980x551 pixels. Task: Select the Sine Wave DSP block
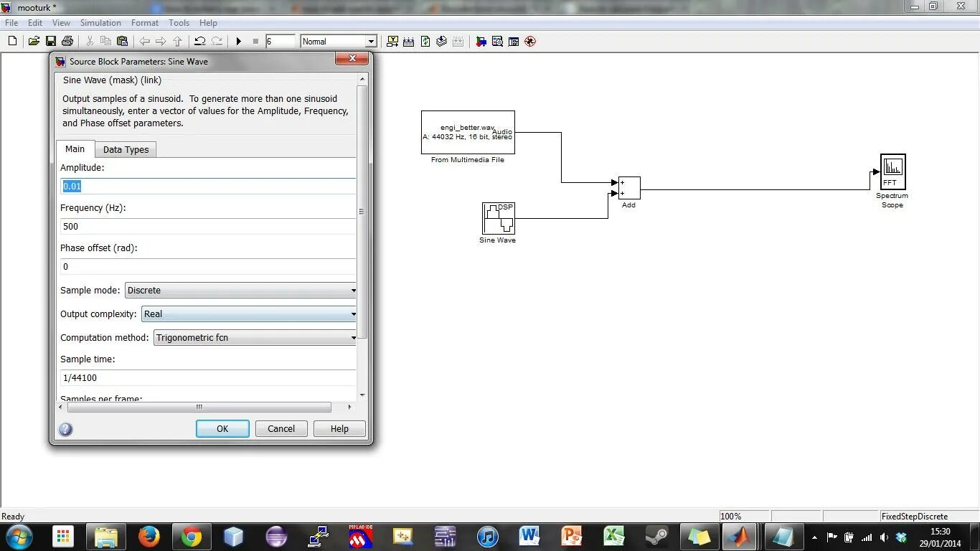pyautogui.click(x=498, y=218)
